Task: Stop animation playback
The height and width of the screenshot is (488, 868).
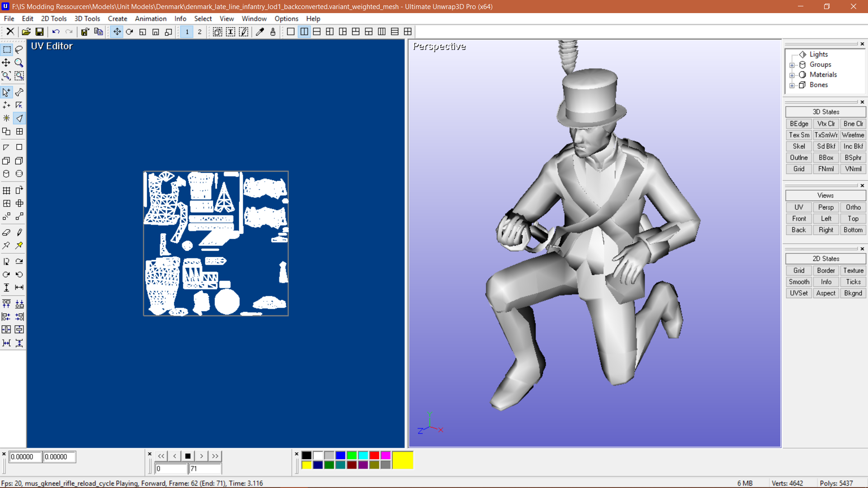Action: [188, 456]
